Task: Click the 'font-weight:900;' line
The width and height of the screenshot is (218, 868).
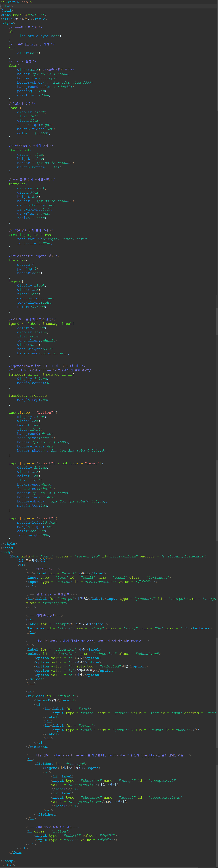Action: (x=34, y=535)
